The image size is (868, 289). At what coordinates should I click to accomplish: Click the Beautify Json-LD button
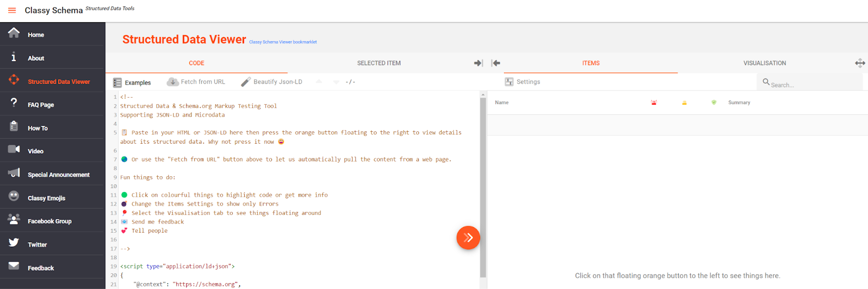click(x=272, y=82)
